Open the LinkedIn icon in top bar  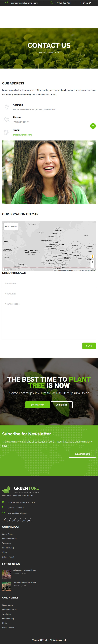point(87,3)
